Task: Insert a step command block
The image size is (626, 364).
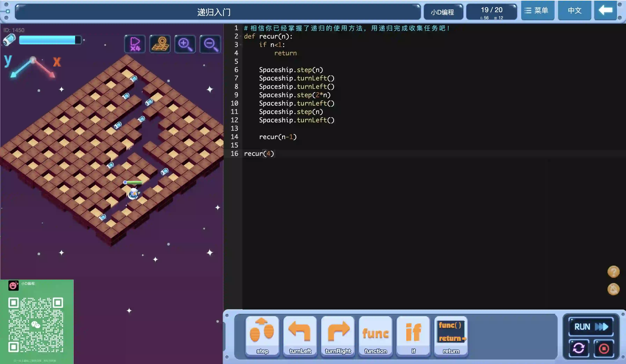Action: click(262, 336)
